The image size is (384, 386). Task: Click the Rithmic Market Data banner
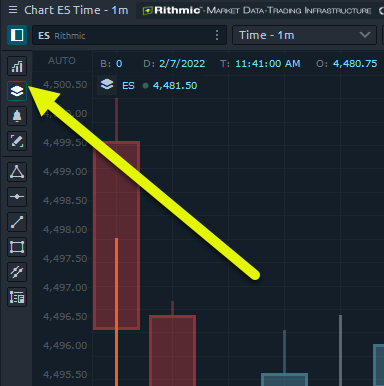click(257, 10)
